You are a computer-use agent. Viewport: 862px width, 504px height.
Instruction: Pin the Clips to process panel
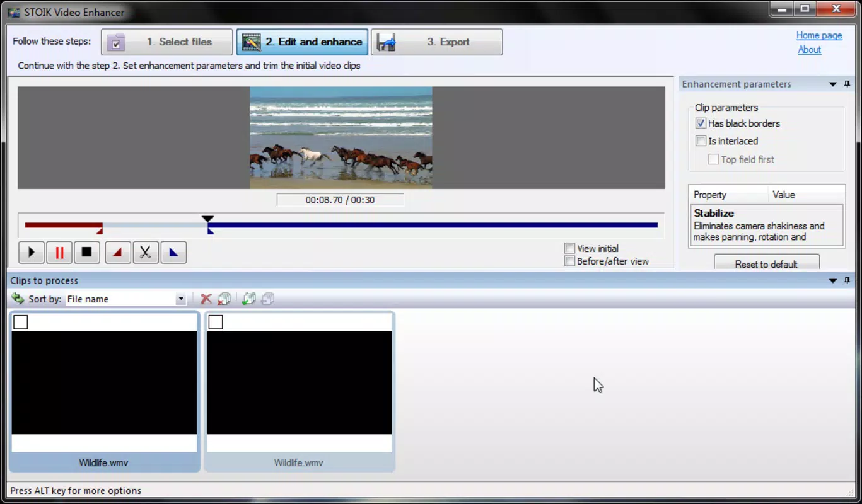847,280
